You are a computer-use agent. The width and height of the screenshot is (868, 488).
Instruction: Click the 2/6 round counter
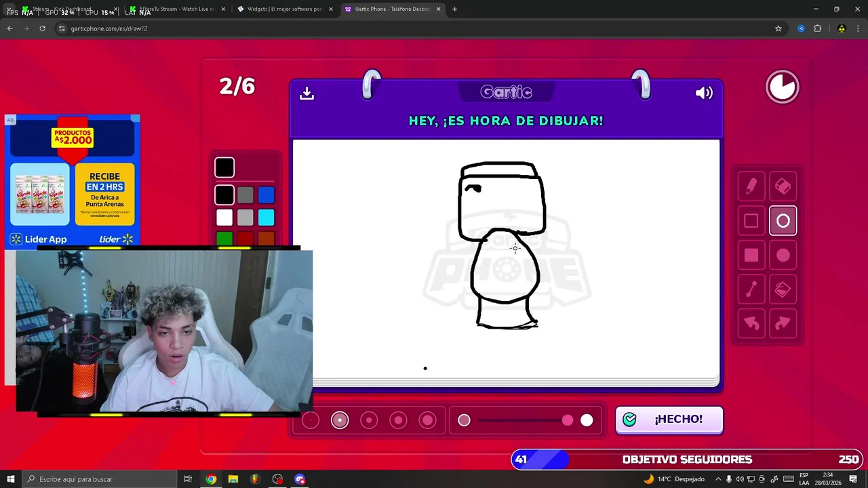(237, 86)
